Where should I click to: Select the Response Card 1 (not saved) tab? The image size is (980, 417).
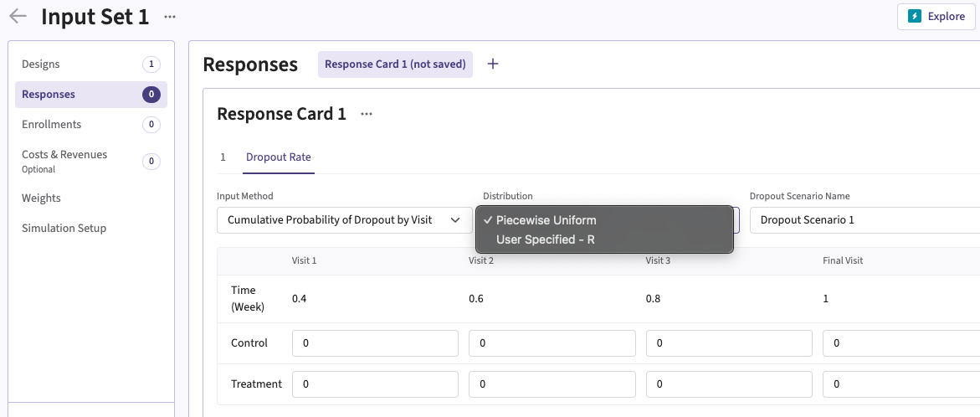tap(395, 64)
